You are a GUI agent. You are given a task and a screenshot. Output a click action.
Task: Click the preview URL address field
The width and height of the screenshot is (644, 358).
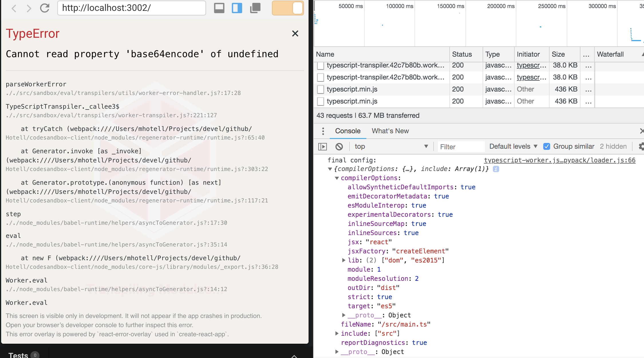(x=132, y=8)
